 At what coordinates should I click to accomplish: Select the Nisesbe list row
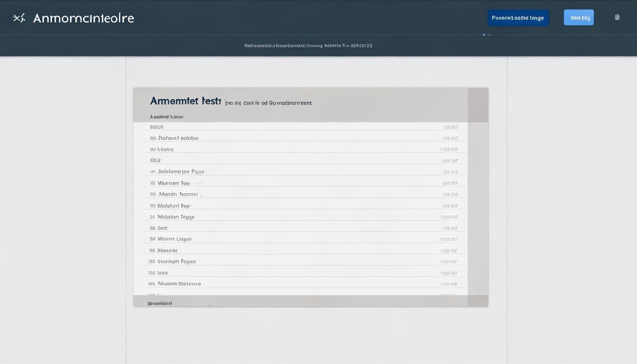167,250
